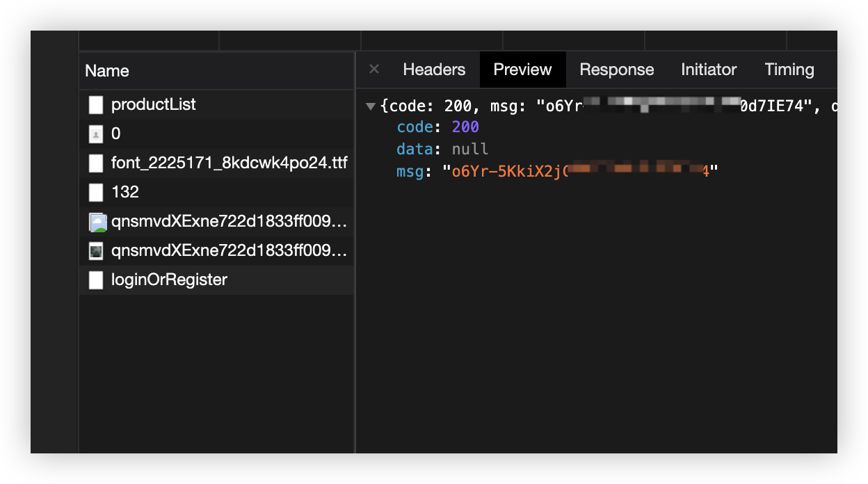This screenshot has height=484, width=868.
Task: Select the productList request name
Action: coord(153,105)
